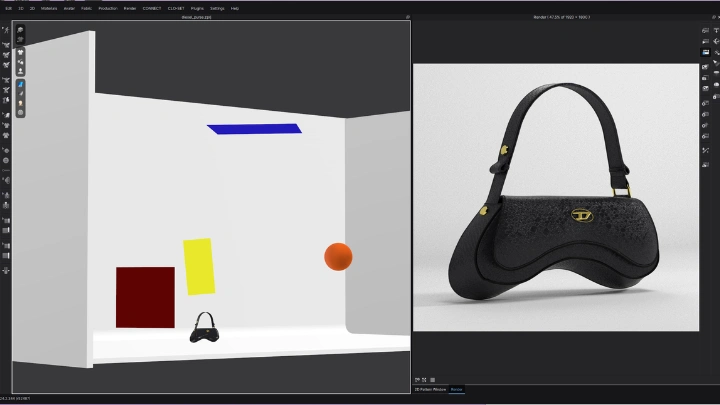Undock the Render window with its title bar icon

[x=713, y=17]
